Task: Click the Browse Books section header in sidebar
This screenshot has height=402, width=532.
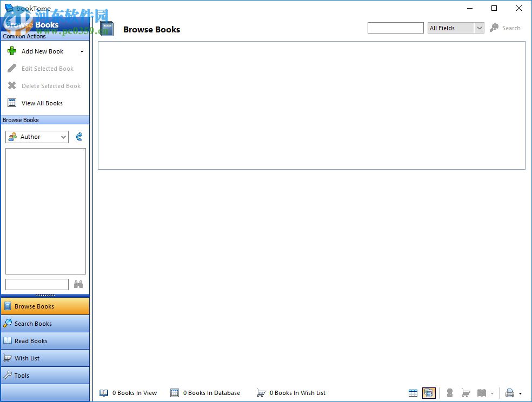Action: pos(45,120)
